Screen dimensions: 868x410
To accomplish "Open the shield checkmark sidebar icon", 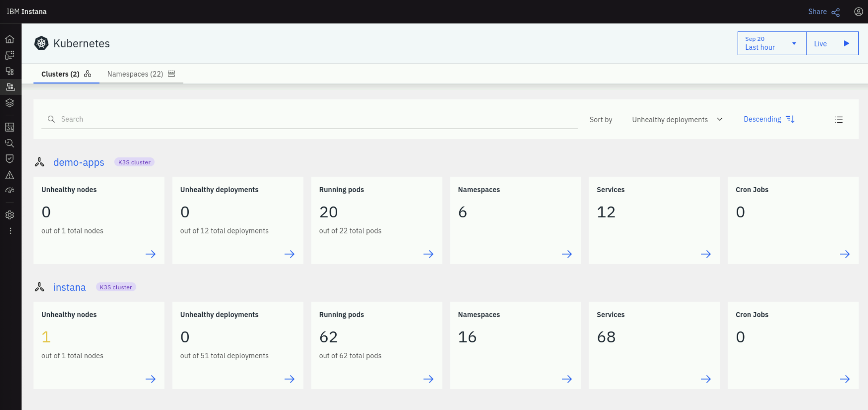I will coord(10,158).
